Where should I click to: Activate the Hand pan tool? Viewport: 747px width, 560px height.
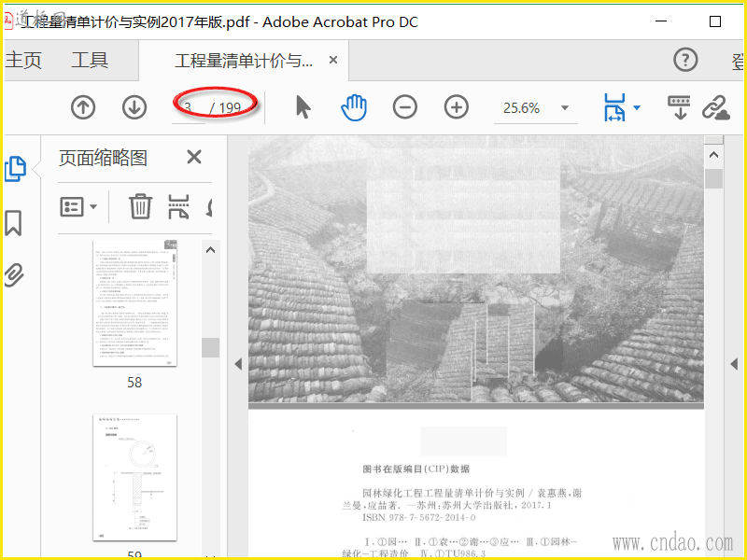354,107
